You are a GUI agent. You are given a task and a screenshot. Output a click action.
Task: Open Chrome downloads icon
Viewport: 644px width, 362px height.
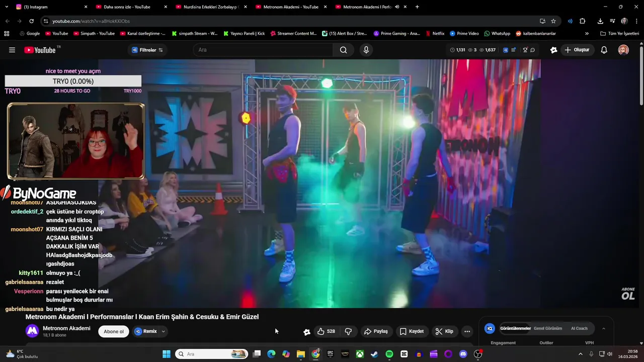click(600, 21)
